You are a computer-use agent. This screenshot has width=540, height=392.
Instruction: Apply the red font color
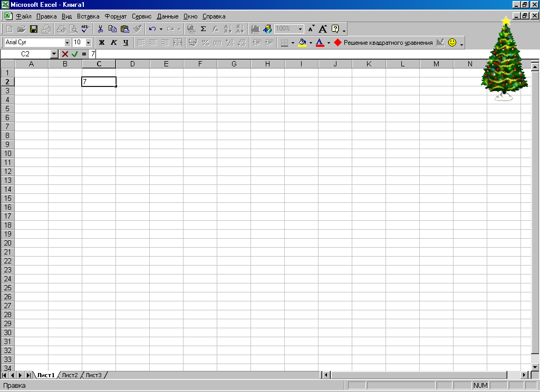coord(320,43)
